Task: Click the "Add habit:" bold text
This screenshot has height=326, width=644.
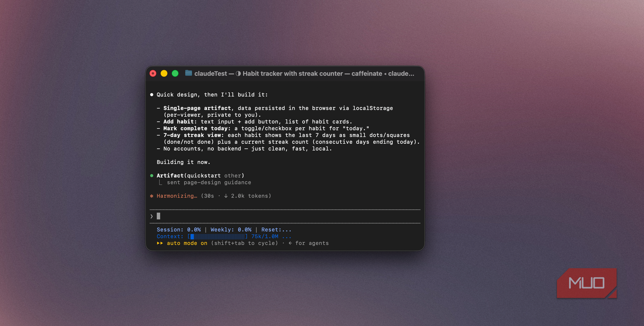Action: (180, 122)
